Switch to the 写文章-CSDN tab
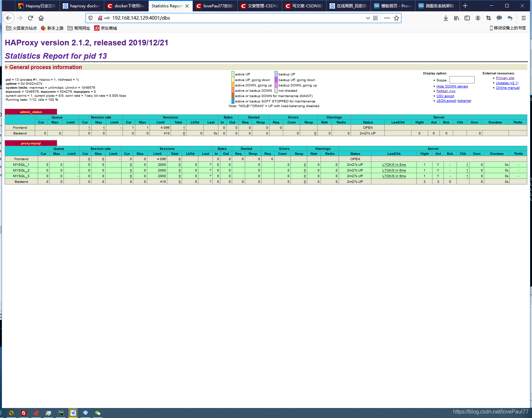532x418 pixels. click(304, 6)
